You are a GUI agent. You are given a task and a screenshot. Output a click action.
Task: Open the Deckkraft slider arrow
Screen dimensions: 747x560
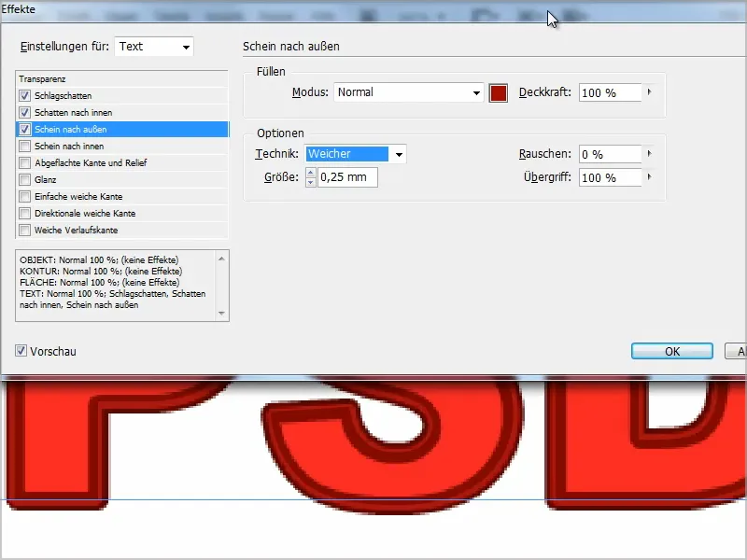click(649, 91)
